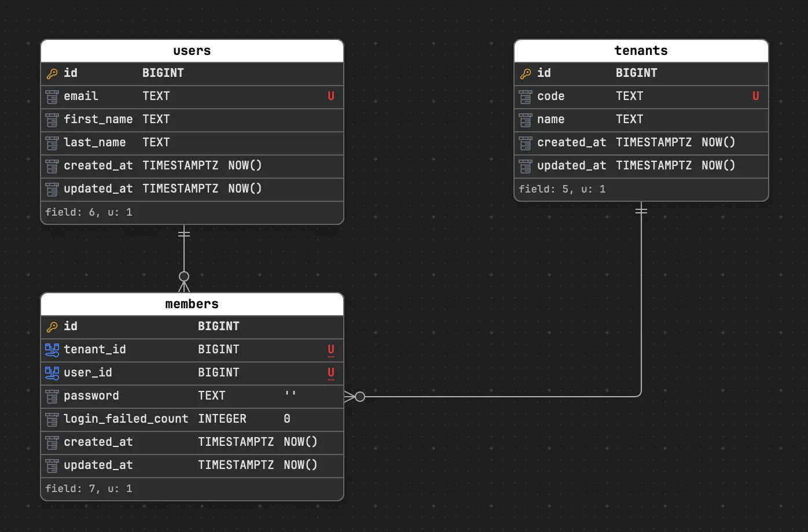Click the primary key icon in tenants table
808x532 pixels.
click(x=526, y=73)
